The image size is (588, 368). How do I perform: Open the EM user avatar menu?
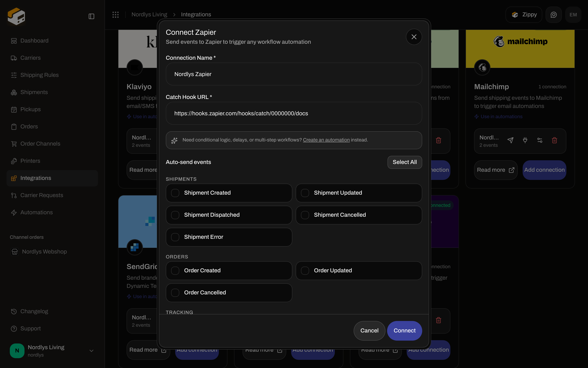(573, 15)
